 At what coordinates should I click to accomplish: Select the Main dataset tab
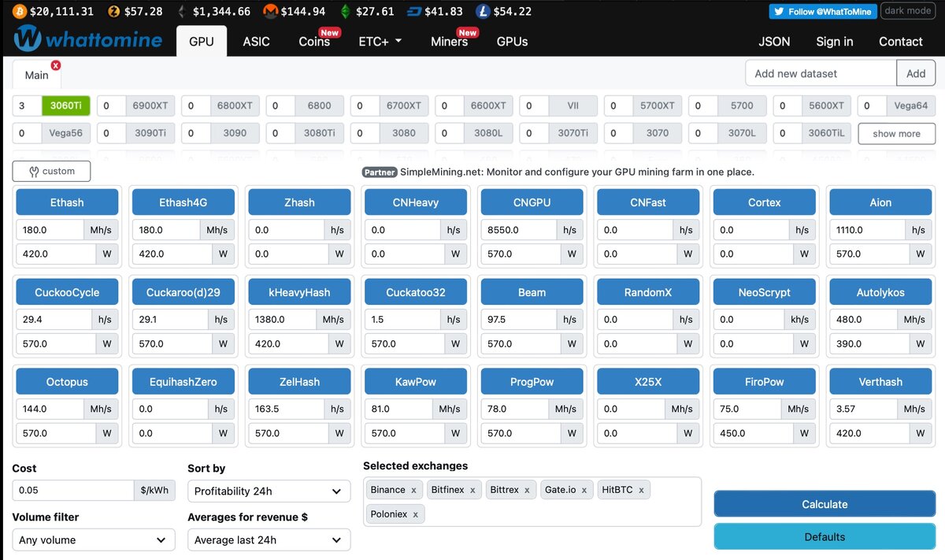37,75
